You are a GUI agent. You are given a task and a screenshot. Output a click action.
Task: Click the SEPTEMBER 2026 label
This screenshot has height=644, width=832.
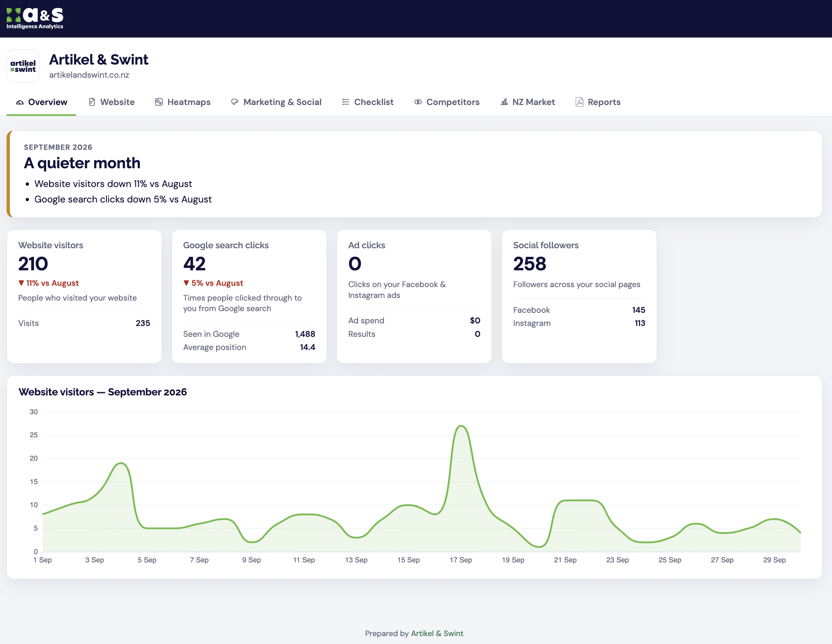tap(58, 148)
